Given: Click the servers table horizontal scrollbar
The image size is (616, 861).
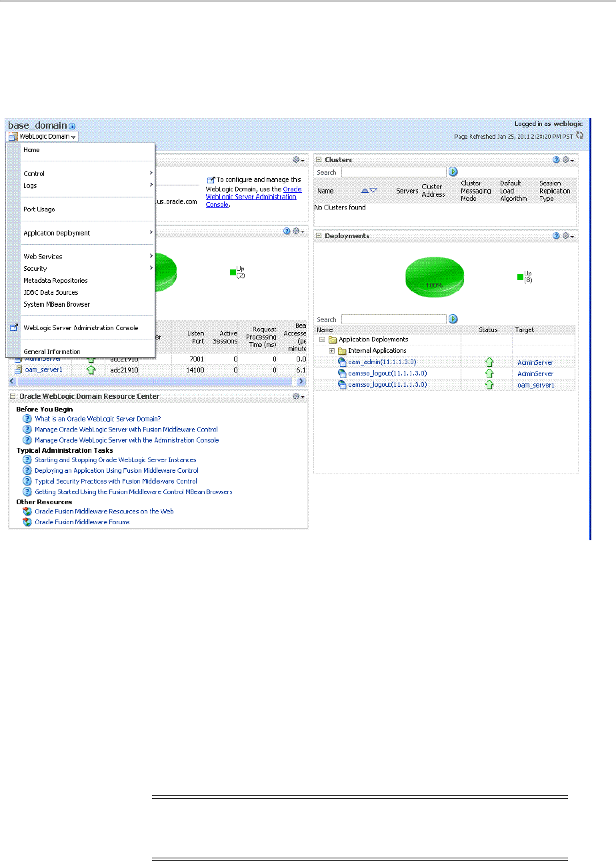Looking at the screenshot, I should click(156, 381).
